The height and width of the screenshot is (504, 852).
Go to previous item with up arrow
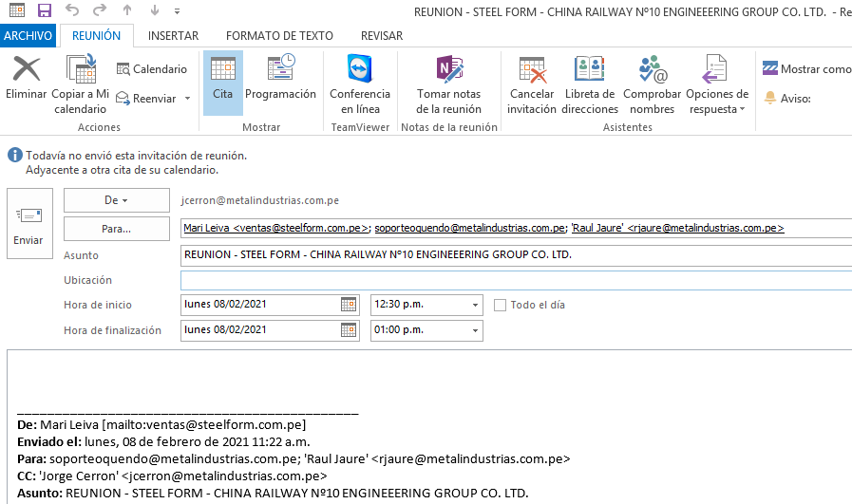[127, 10]
